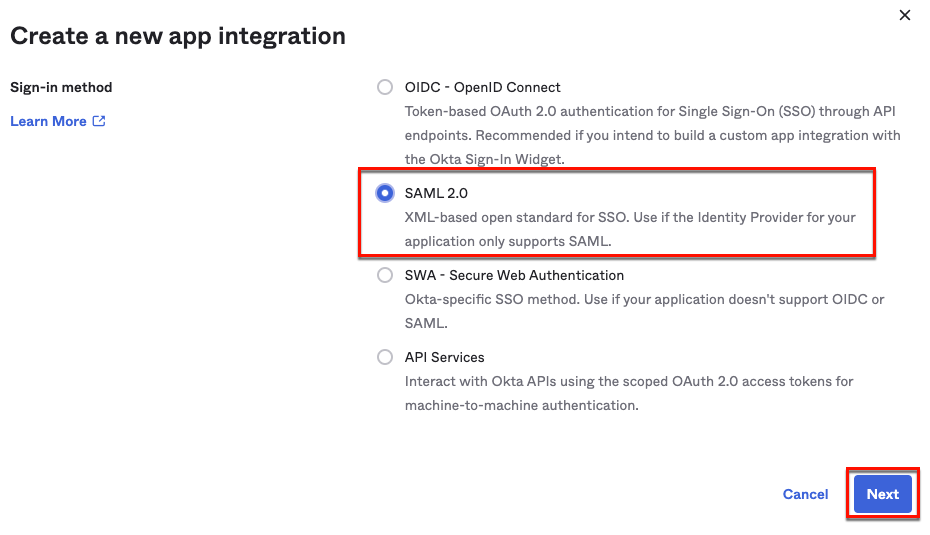Click the 'SWA - Secure Web Authentication' label
Viewport: 930px width, 535px height.
[514, 275]
